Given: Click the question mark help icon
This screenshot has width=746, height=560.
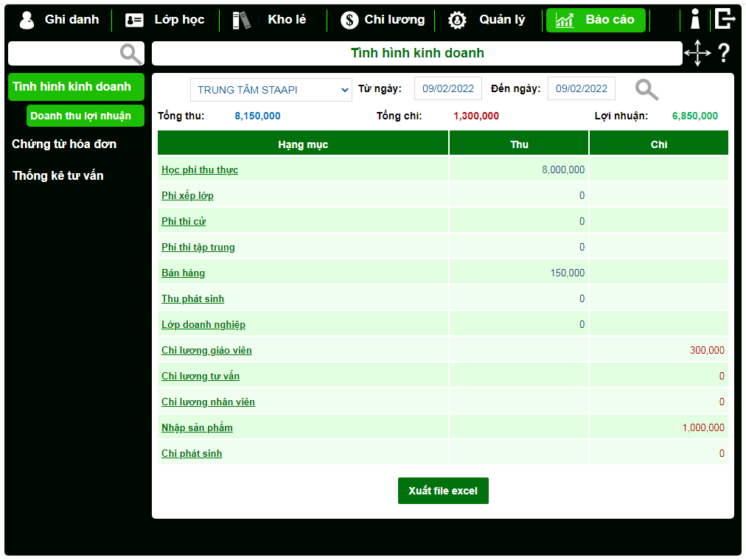Looking at the screenshot, I should point(723,53).
